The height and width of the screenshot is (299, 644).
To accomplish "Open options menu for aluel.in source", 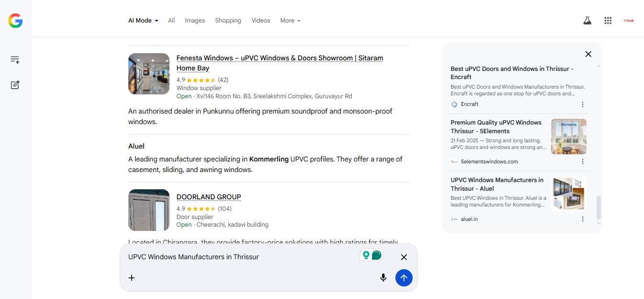I will coord(583,219).
